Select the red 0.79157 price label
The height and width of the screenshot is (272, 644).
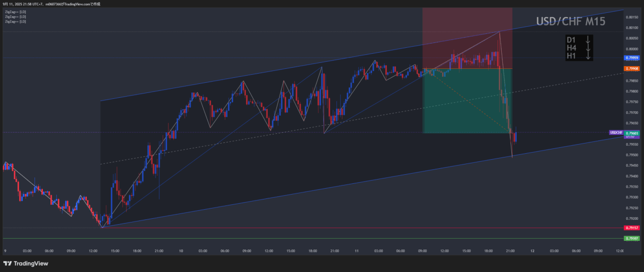point(631,228)
